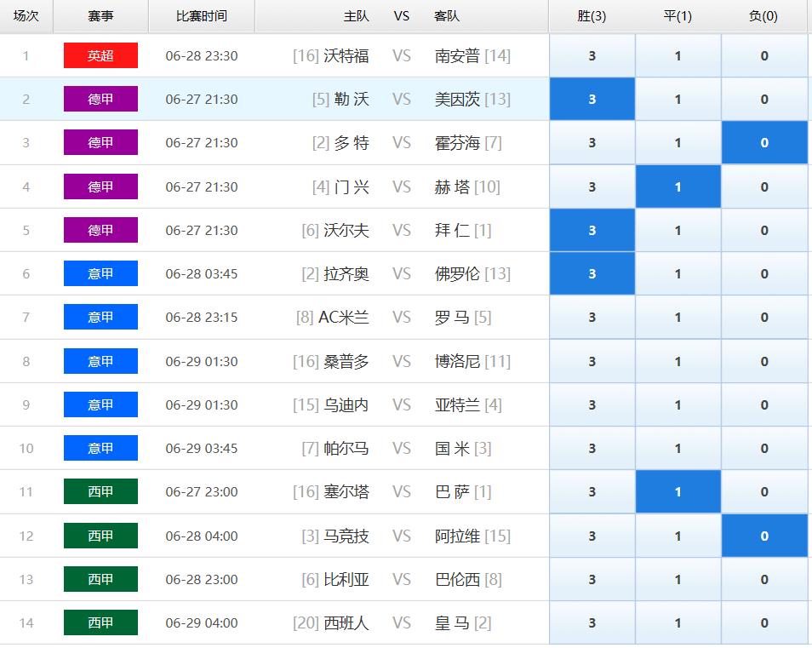Click the 德甲 league tag for 勒沃 match
This screenshot has height=648, width=812.
pyautogui.click(x=100, y=99)
